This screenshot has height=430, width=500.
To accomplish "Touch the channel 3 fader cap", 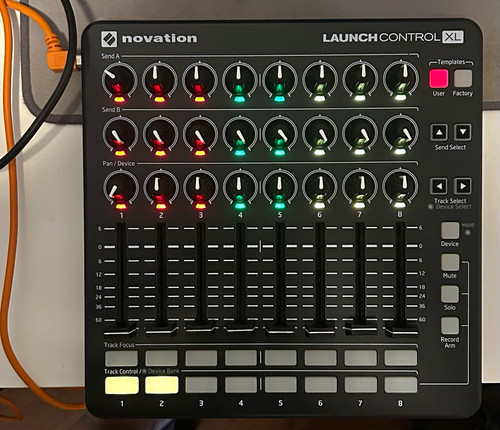I will pos(201,328).
